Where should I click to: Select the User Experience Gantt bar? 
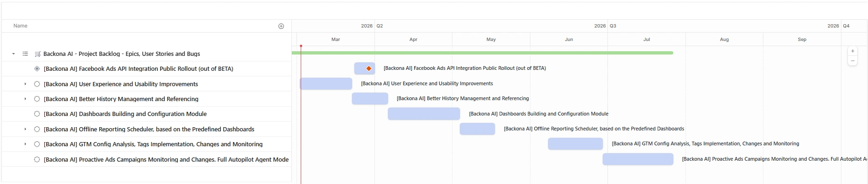[326, 84]
